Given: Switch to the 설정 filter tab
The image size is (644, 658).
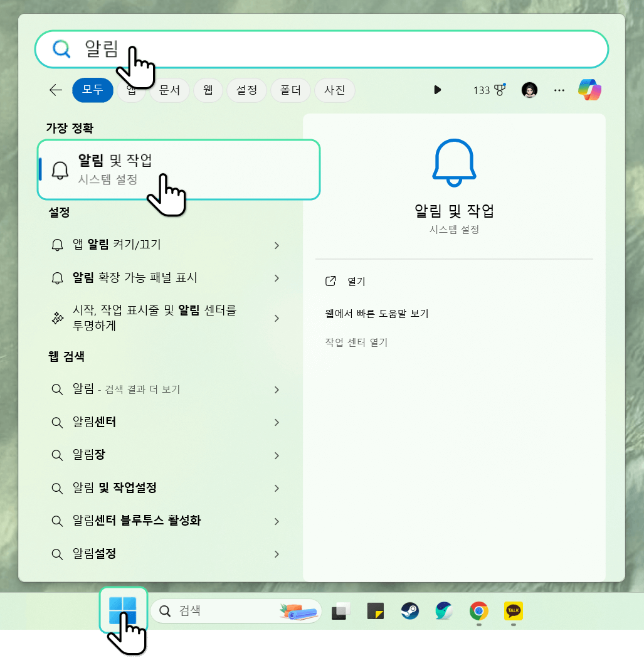Looking at the screenshot, I should tap(246, 90).
